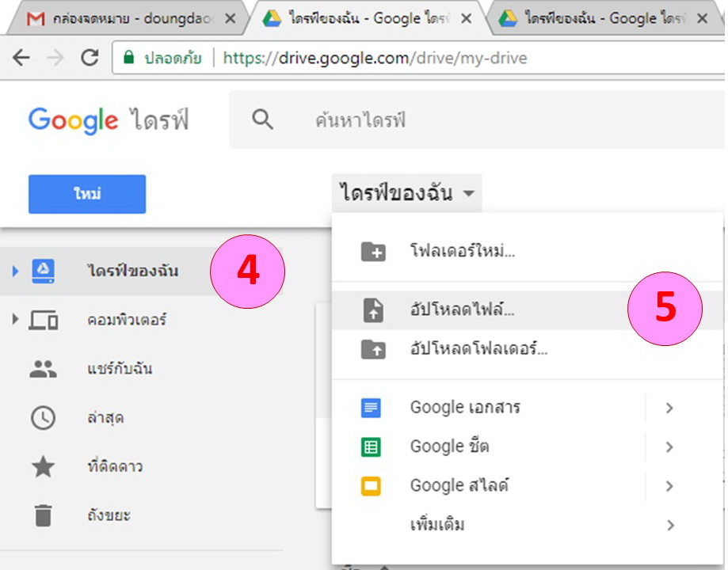728x570 pixels.
Task: Open ไดรฟ์ของฉัน in the sidebar
Action: click(141, 271)
